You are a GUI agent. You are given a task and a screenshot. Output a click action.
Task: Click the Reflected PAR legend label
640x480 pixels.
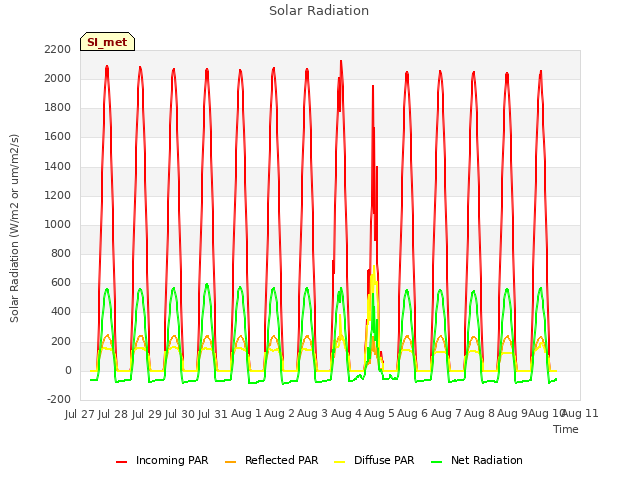pyautogui.click(x=282, y=460)
